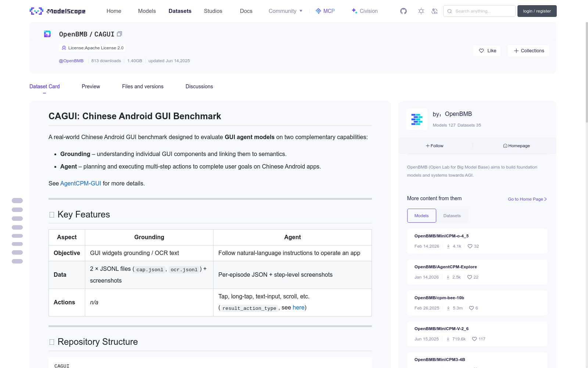Screen dimensions: 588x368
Task: Click the login / register button
Action: click(537, 11)
